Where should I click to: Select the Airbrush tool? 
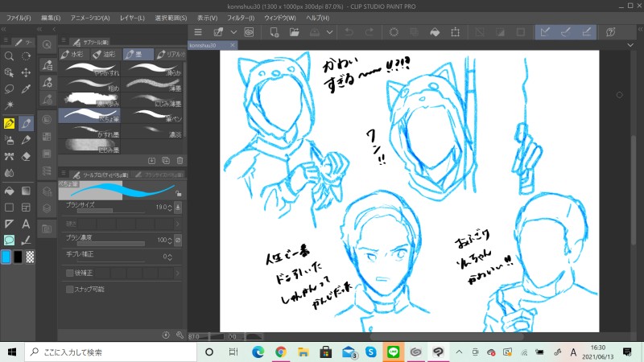(x=9, y=139)
